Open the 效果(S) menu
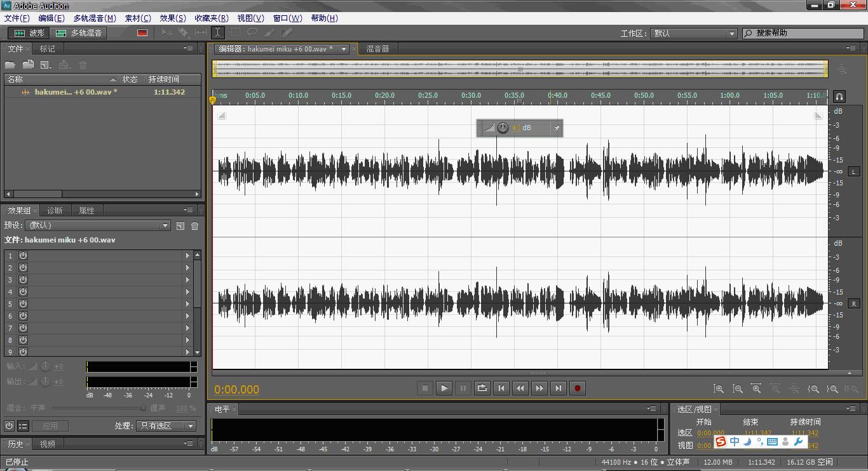The width and height of the screenshot is (868, 471). (x=173, y=18)
